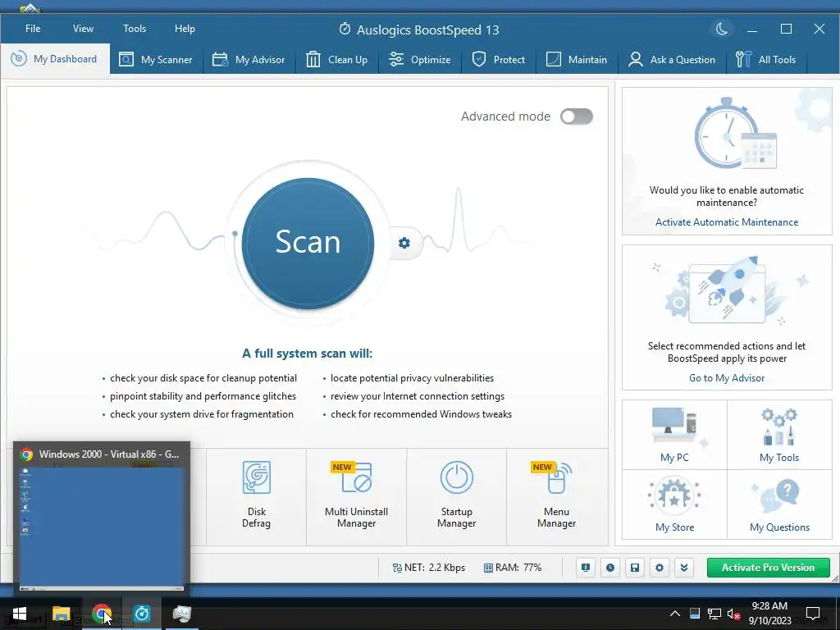Click the NET 2.2 Kbps indicator
This screenshot has height=630, width=840.
click(x=428, y=568)
